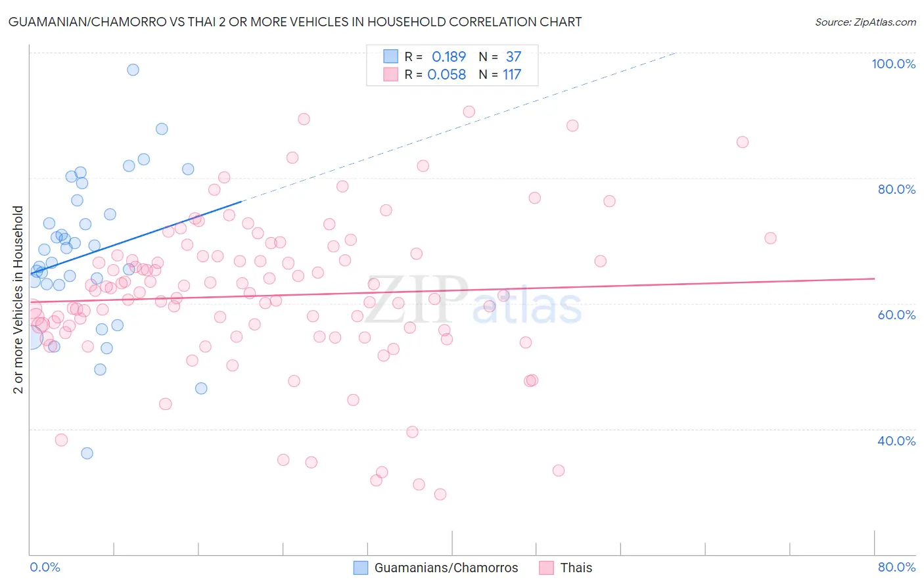Click the topmost blue data point near 100%
Viewport: 924px width, 586px height.
133,70
